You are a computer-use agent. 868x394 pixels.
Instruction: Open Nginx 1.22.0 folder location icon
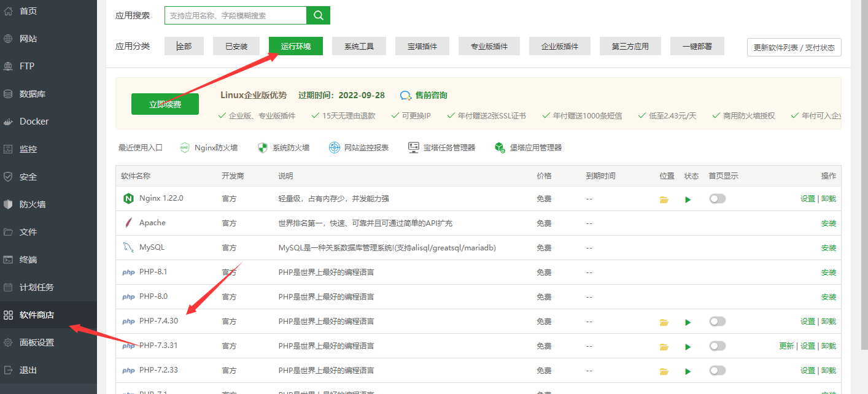[664, 199]
